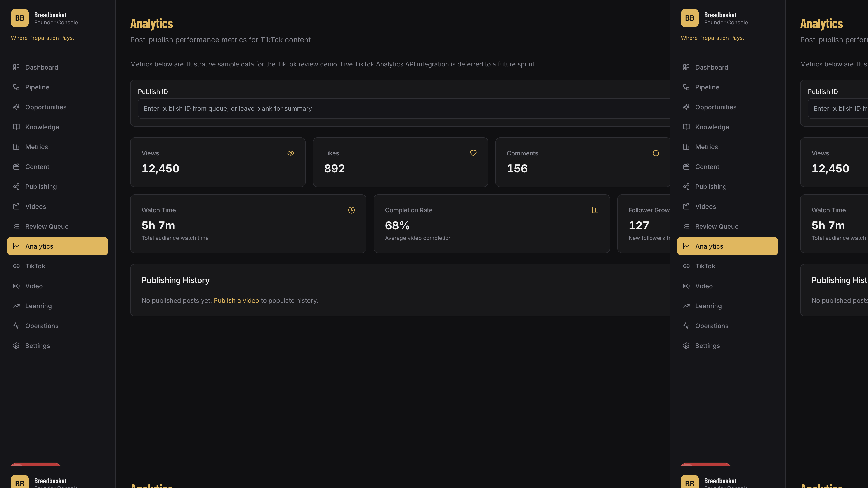Screen dimensions: 868x488
Task: Focus the Publish ID input in the left page
Action: coord(404,108)
